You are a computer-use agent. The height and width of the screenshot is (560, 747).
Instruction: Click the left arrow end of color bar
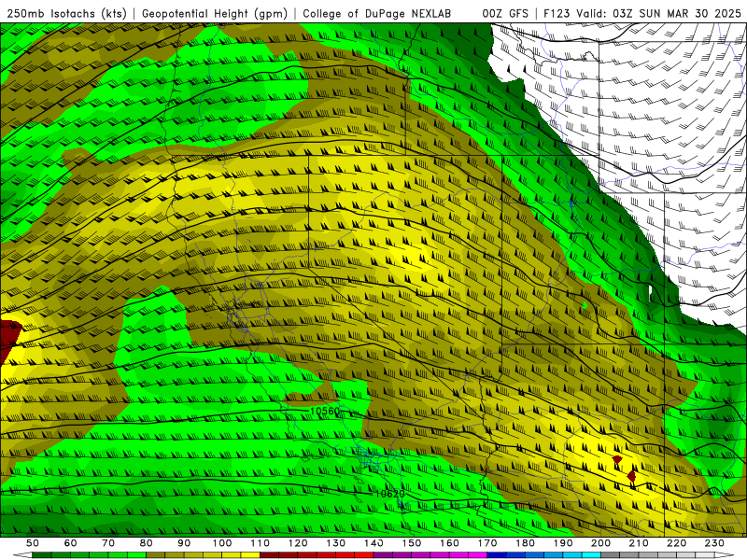(22, 555)
